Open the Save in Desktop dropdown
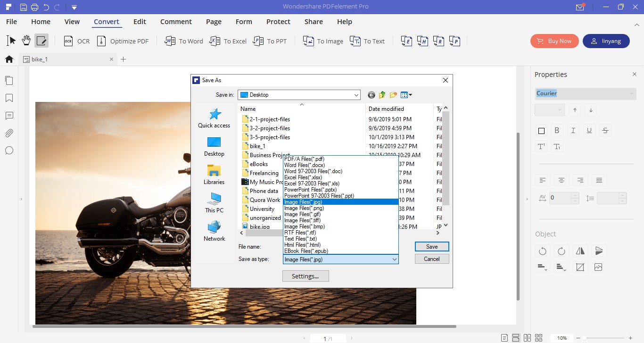This screenshot has height=343, width=644. click(x=299, y=95)
